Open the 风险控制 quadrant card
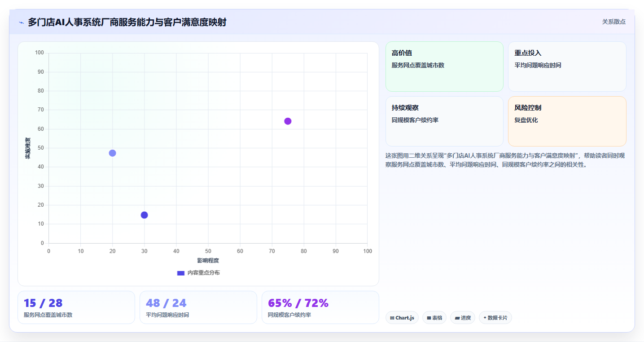The height and width of the screenshot is (342, 644). 567,121
